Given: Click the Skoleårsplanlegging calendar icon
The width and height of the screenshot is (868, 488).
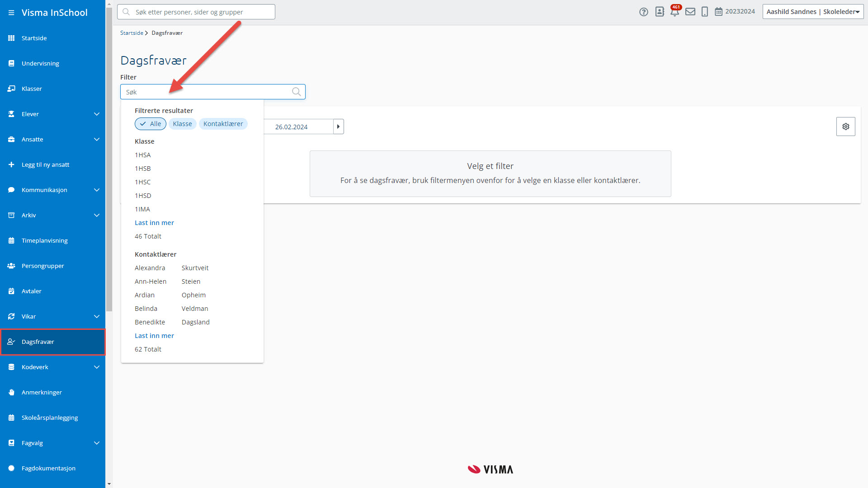Looking at the screenshot, I should [x=11, y=418].
